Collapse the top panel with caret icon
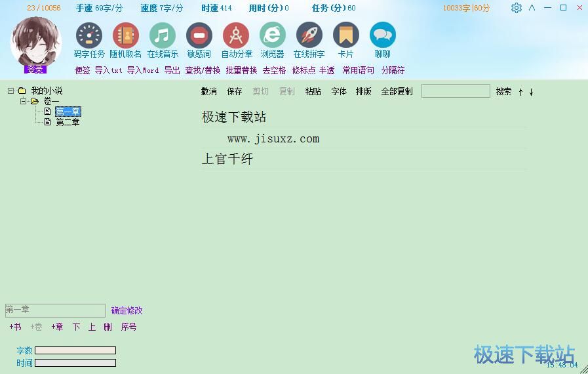This screenshot has width=588, height=374. pos(532,7)
